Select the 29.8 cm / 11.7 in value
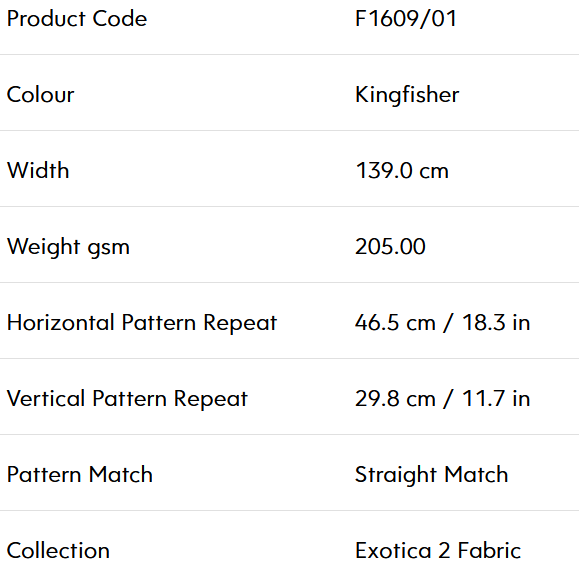This screenshot has height=588, width=584. 443,399
